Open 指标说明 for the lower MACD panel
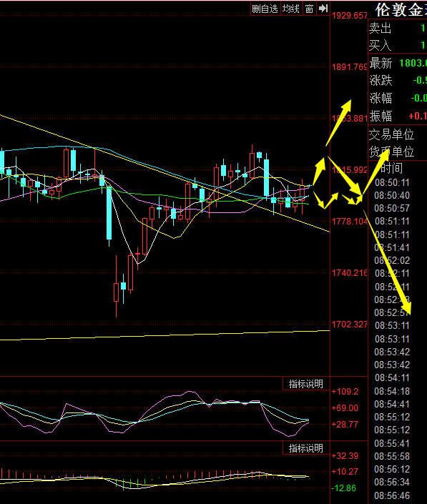This screenshot has width=427, height=504. click(306, 448)
